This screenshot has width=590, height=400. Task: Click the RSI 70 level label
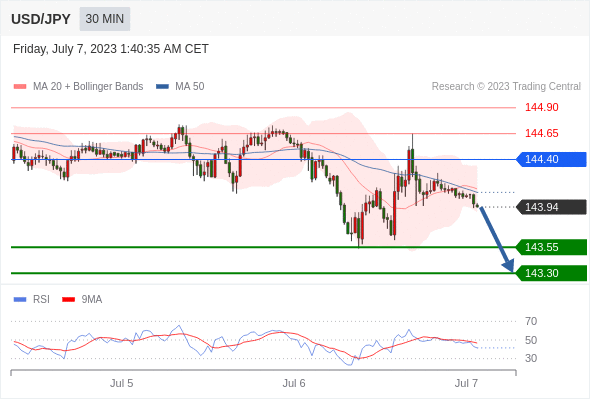[531, 321]
